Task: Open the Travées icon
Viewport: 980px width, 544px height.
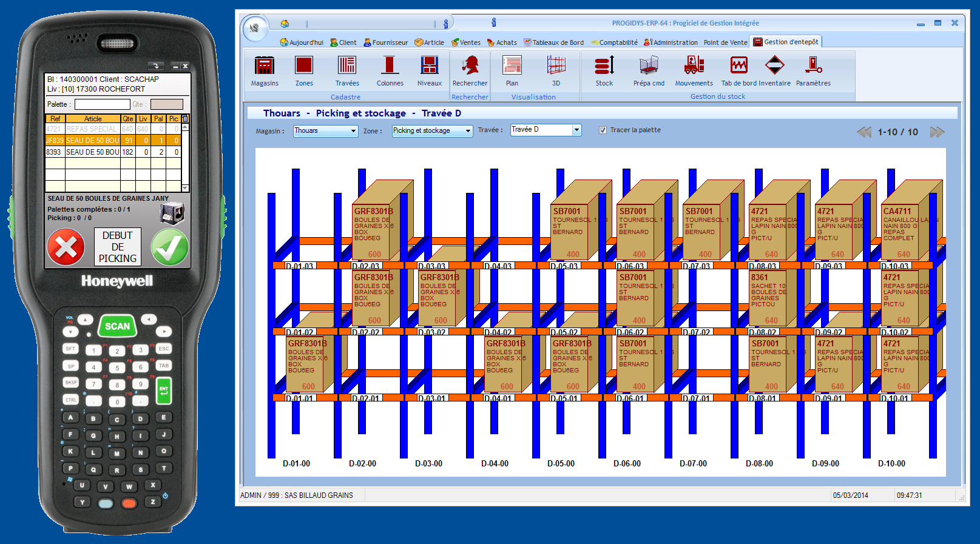Action: (347, 65)
